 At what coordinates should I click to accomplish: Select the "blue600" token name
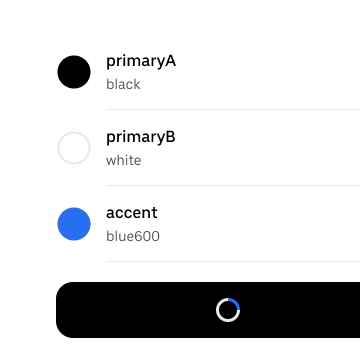point(133,236)
